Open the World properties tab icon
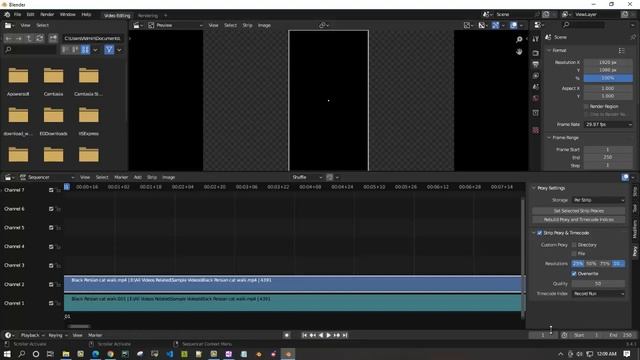 point(536,98)
